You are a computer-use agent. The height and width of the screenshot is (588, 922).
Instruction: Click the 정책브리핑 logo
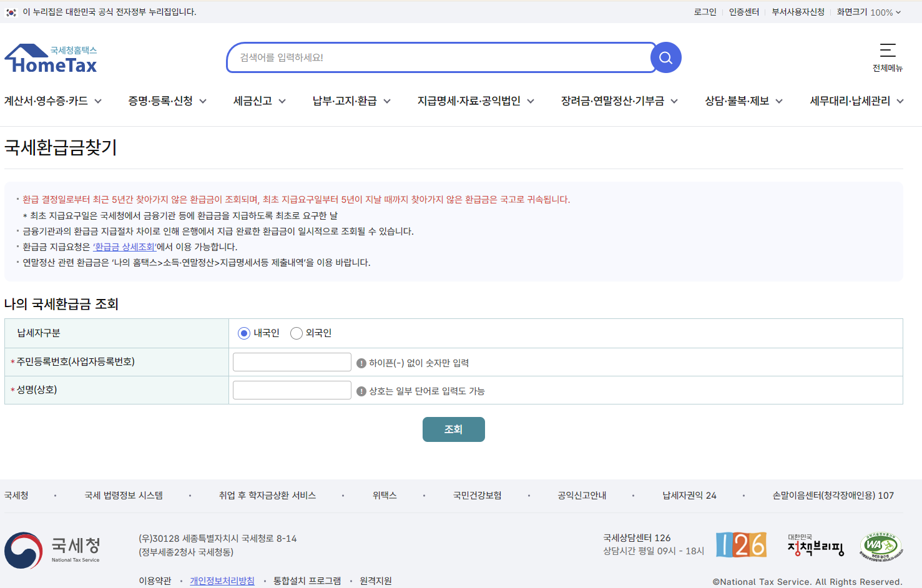(x=815, y=546)
